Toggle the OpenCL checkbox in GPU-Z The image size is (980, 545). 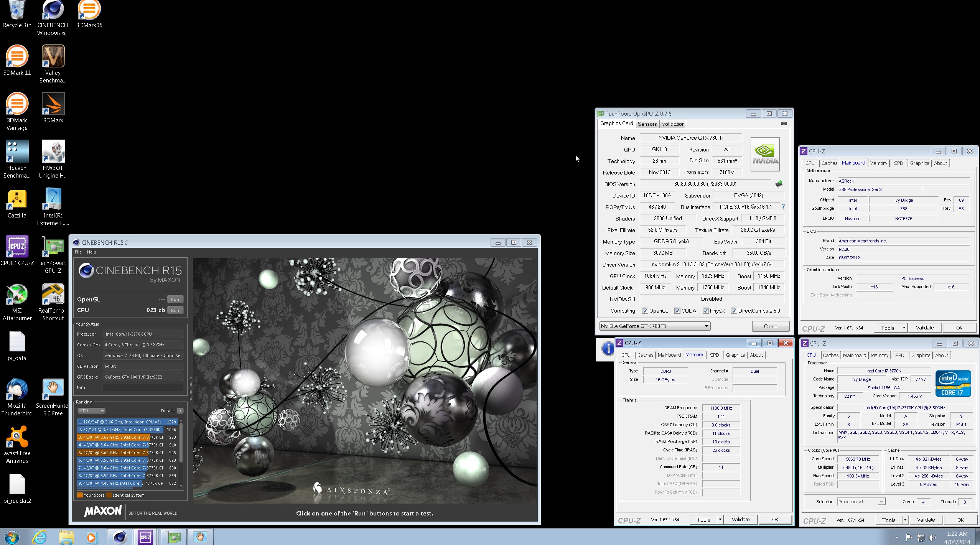(645, 311)
